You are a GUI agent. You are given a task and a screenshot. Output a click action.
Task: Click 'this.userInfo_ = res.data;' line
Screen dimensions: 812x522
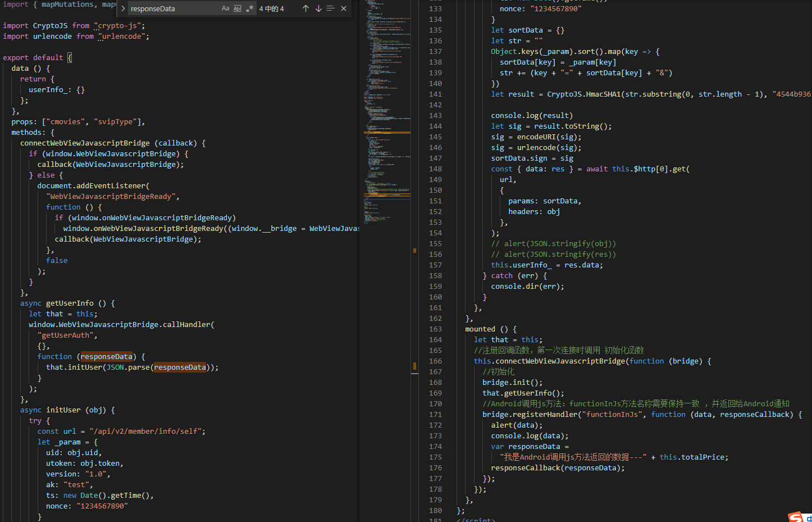point(547,265)
